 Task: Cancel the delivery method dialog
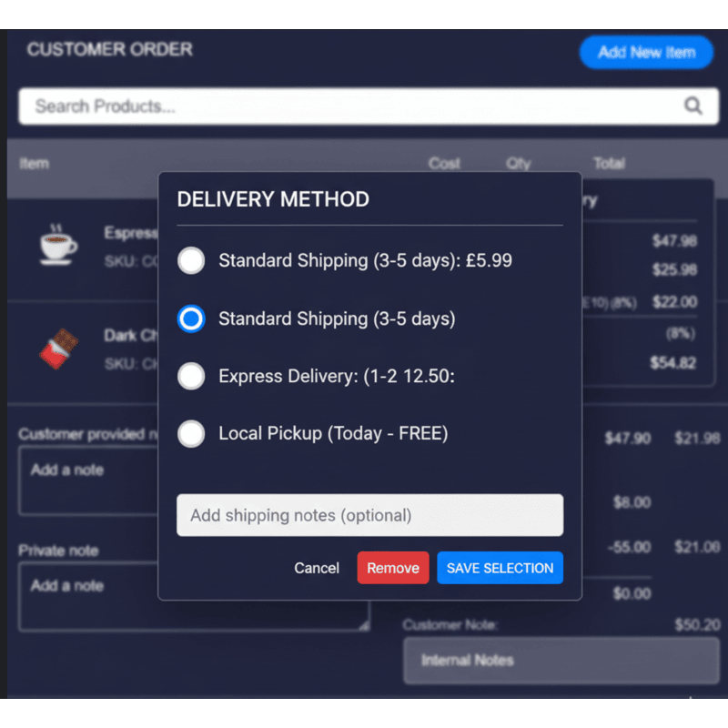tap(317, 568)
